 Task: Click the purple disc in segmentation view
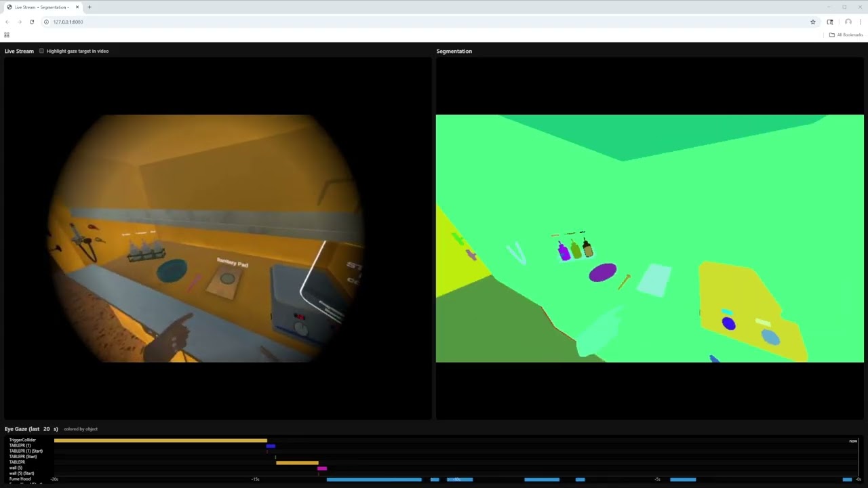602,272
